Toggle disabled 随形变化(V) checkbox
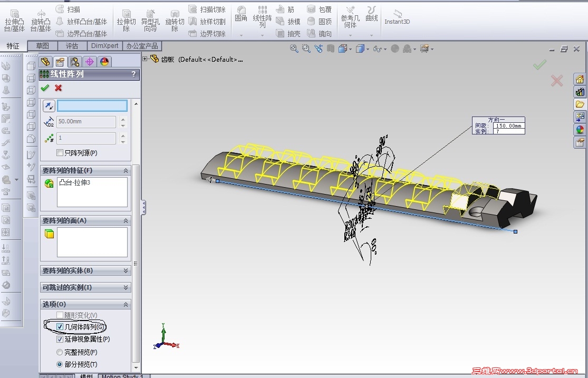Viewport: 588px width, 378px height. click(x=60, y=315)
